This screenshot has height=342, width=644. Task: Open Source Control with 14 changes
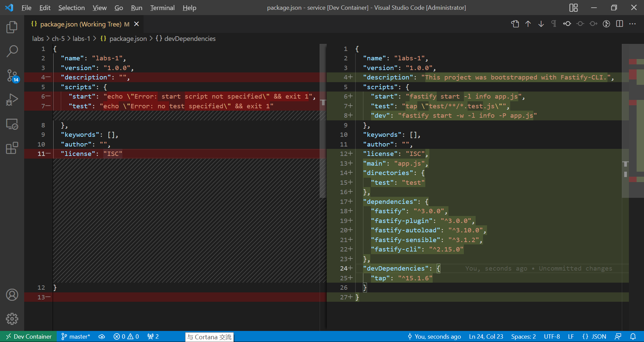[12, 76]
